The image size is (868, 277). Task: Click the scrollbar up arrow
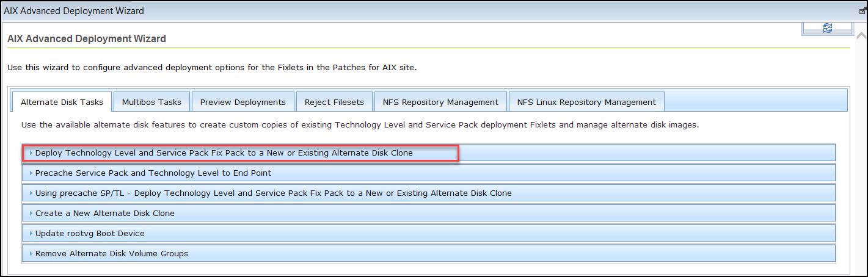pos(861,36)
